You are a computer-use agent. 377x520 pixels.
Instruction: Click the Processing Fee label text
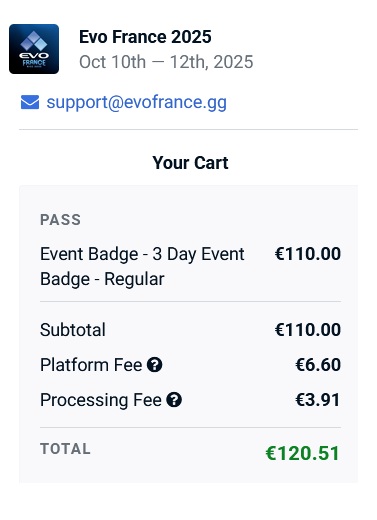[101, 400]
